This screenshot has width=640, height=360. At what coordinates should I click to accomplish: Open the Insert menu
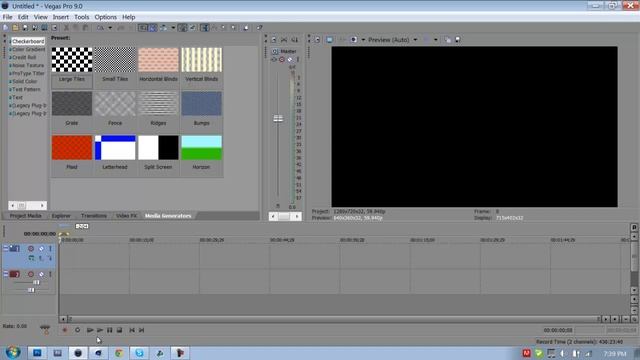coord(60,17)
